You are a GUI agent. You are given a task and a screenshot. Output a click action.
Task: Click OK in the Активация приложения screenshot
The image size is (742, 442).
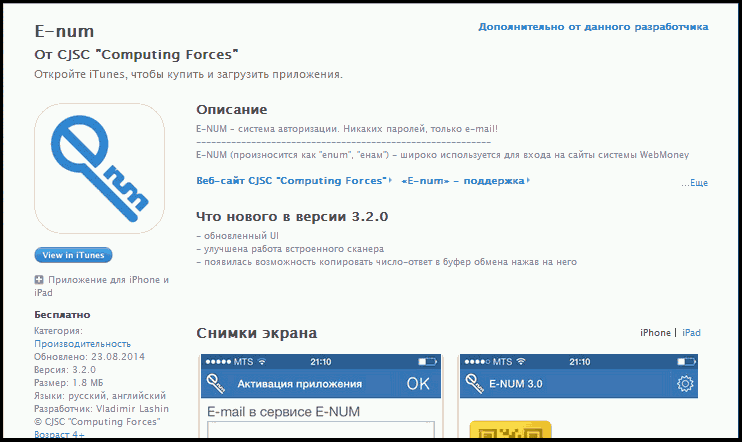tap(418, 384)
